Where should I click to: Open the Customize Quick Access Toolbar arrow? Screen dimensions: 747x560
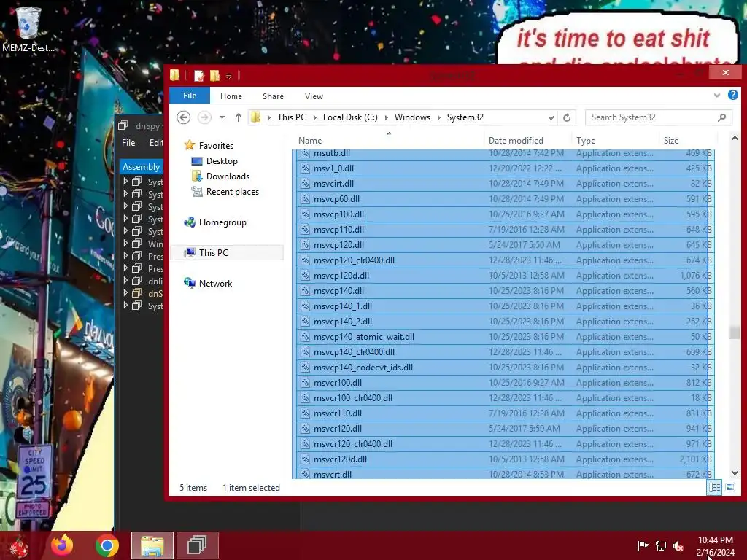228,76
